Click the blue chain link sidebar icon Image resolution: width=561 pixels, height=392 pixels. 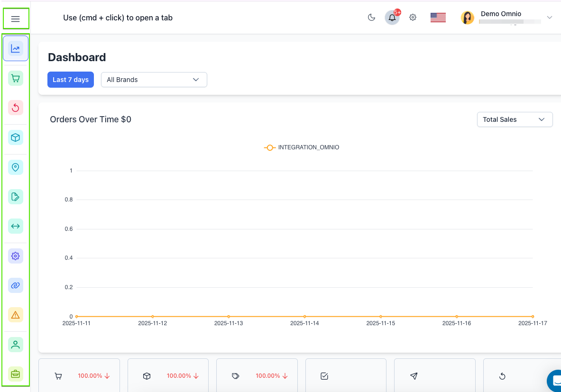click(x=16, y=285)
